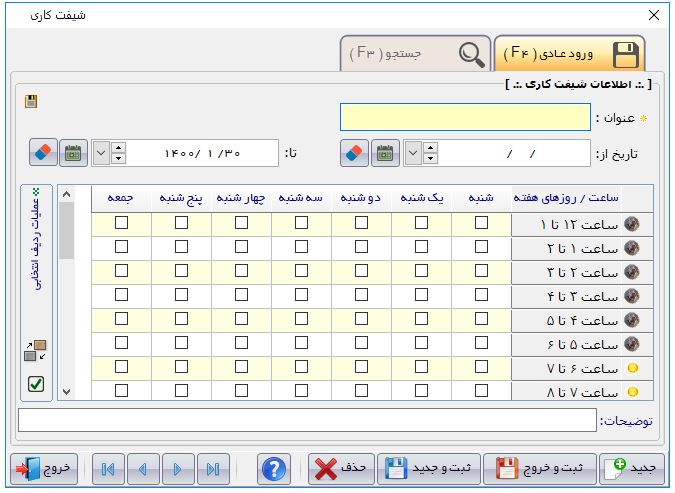The height and width of the screenshot is (493, 675).
Task: Open the calendar picker for the 'تا' end date
Action: (x=73, y=153)
